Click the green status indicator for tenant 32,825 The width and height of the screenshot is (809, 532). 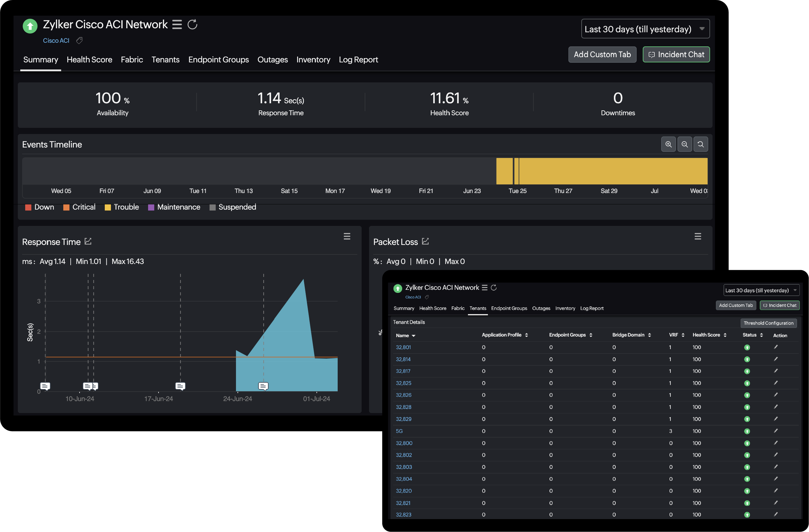[747, 383]
